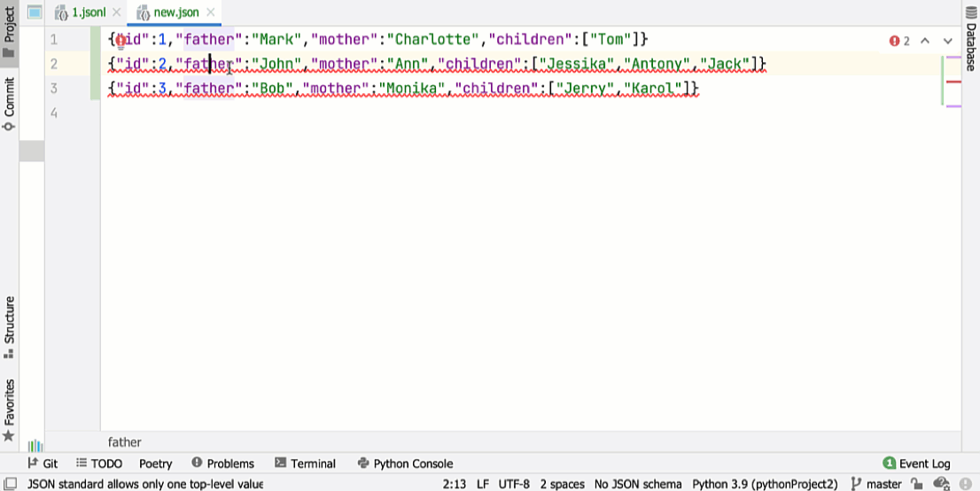Click the Event Log green badge icon
Image resolution: width=980 pixels, height=491 pixels.
click(889, 464)
